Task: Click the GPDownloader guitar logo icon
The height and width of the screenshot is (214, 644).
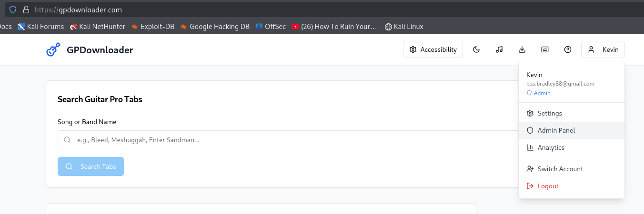Action: [53, 50]
